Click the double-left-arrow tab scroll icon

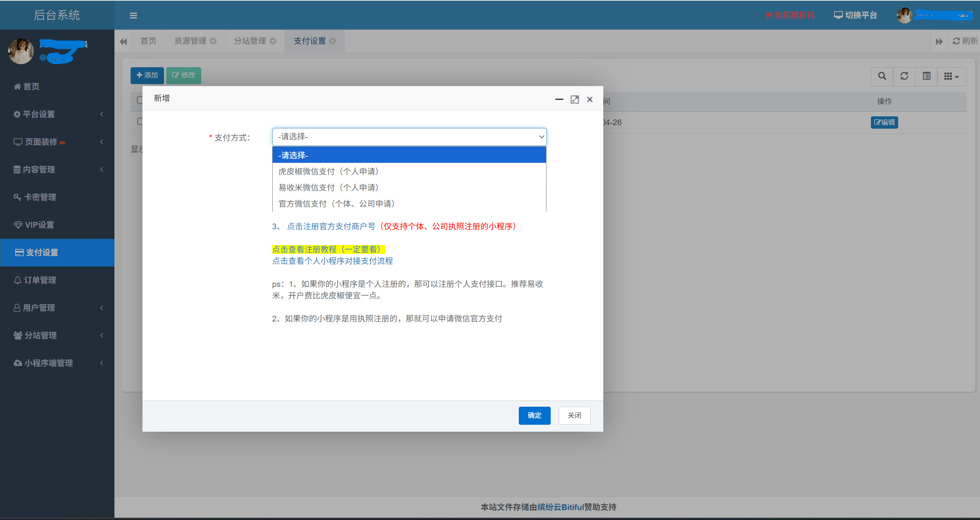click(123, 41)
